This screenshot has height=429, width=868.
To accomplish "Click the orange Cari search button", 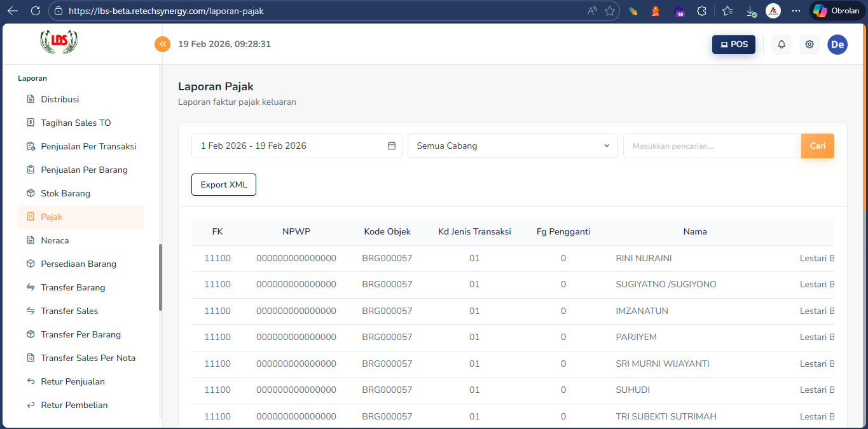I will [818, 146].
